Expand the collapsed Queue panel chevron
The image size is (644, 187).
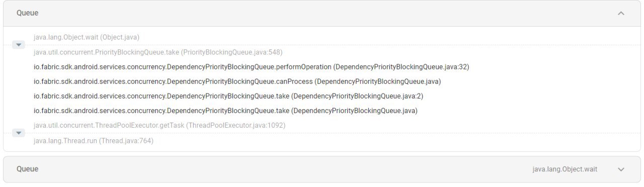[621, 169]
